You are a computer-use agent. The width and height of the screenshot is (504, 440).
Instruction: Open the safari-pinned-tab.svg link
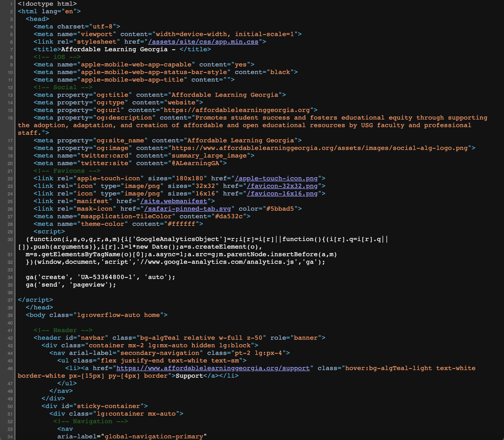[187, 209]
